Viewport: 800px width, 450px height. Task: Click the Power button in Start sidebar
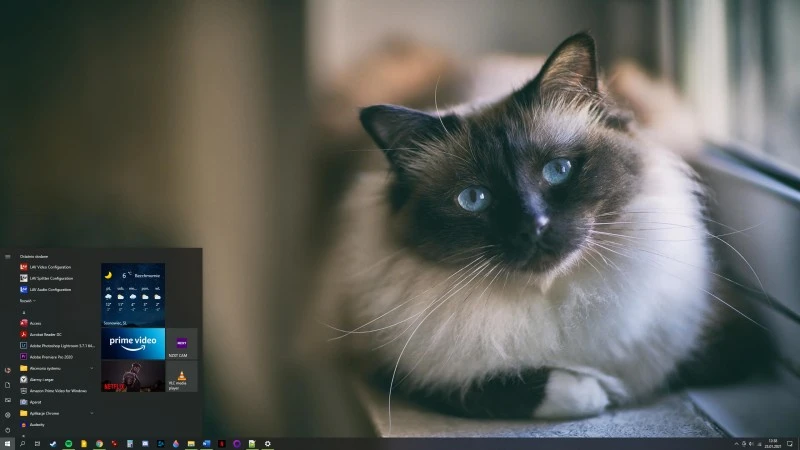pos(8,430)
